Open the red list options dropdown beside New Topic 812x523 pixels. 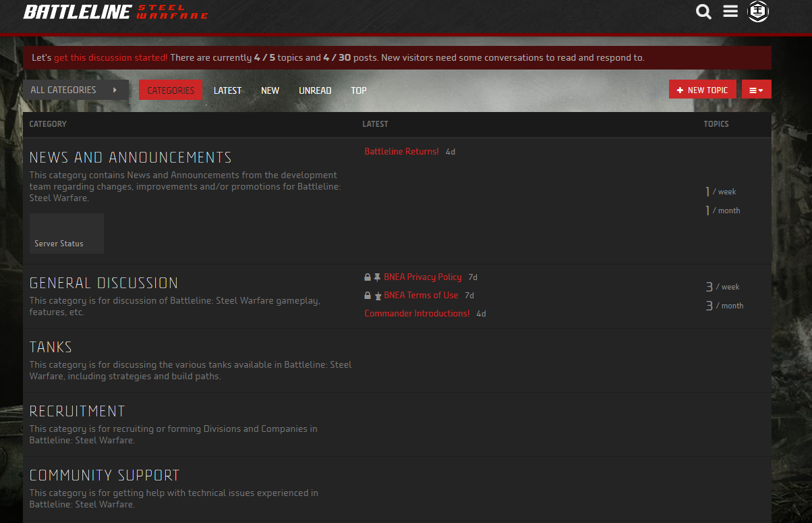(x=757, y=90)
